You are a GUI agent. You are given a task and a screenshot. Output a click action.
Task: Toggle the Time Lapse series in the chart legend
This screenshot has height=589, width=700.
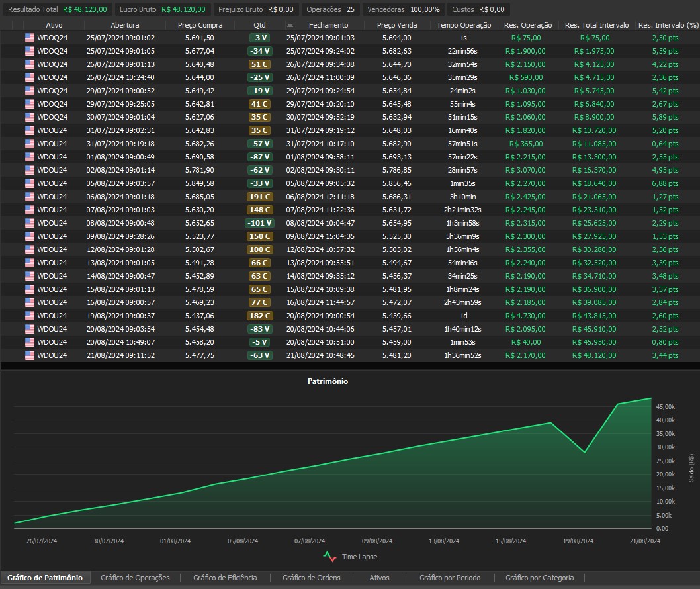click(x=350, y=557)
